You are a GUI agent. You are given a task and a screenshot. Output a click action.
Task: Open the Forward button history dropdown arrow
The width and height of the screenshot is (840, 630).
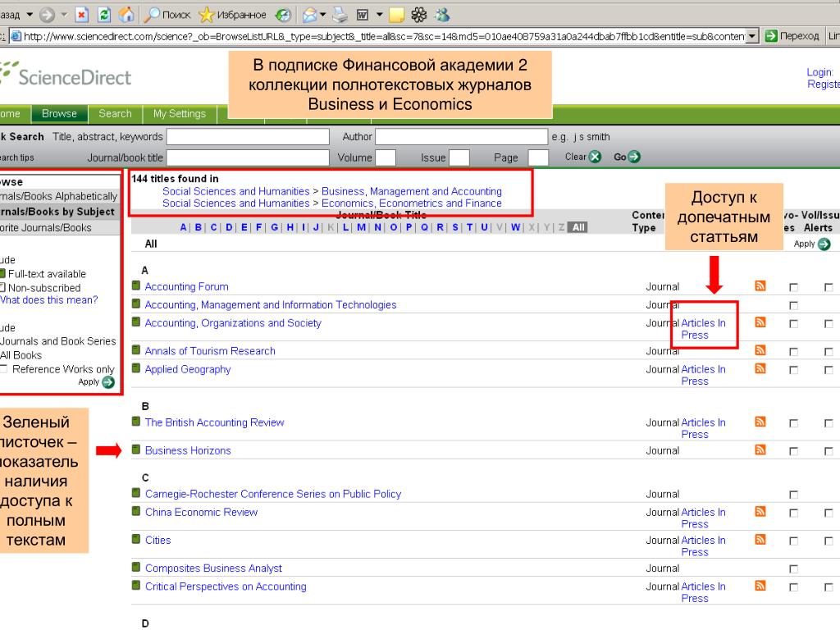pos(64,15)
